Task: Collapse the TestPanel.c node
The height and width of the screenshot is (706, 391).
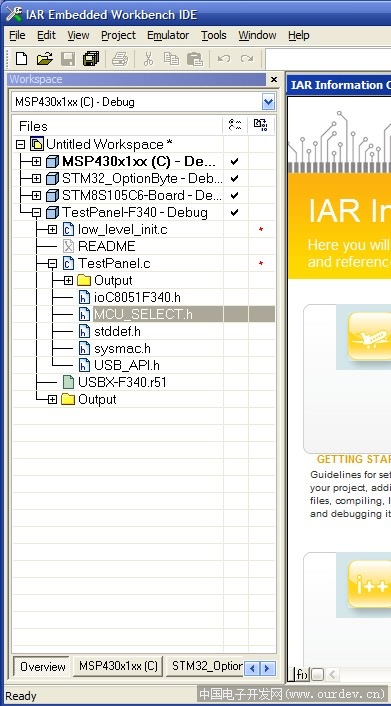Action: (52, 263)
